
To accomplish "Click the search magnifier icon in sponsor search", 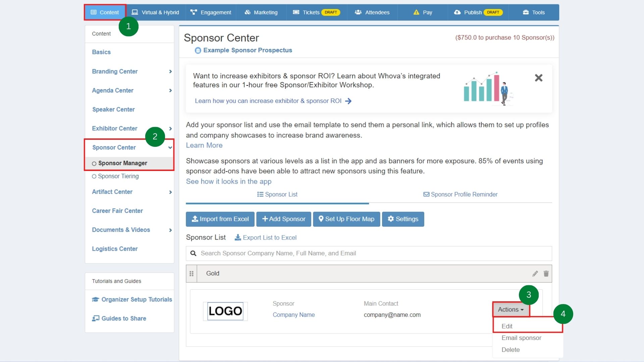I will pos(193,253).
